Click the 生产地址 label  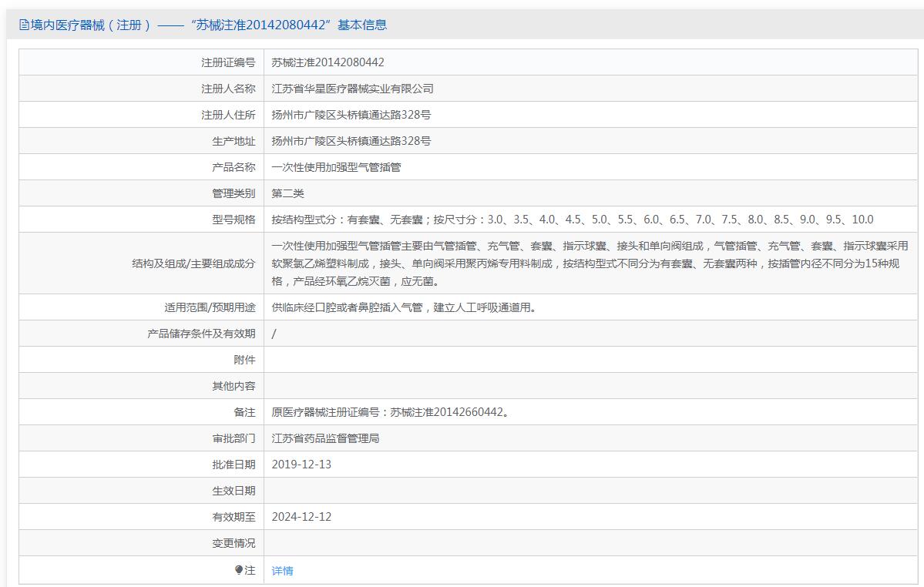click(234, 141)
